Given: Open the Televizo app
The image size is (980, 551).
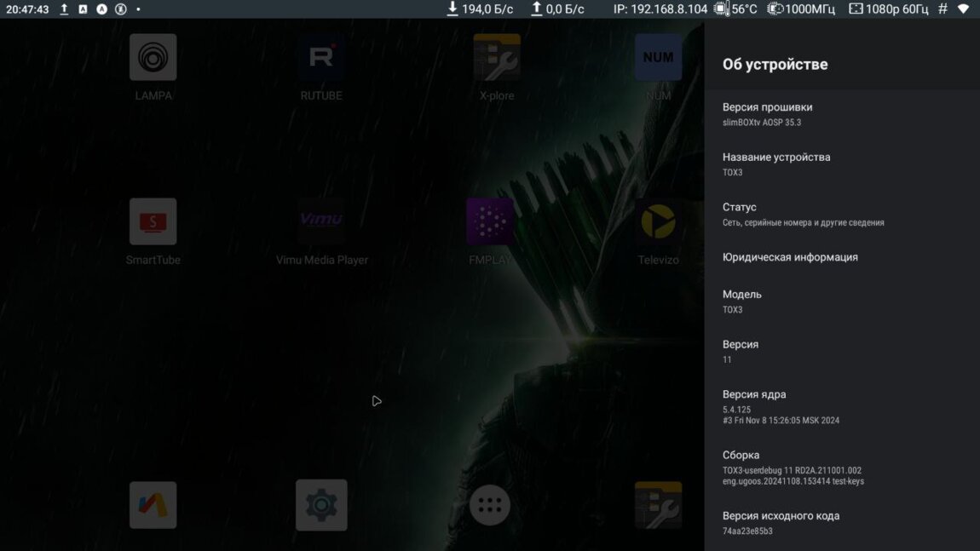Looking at the screenshot, I should (658, 222).
